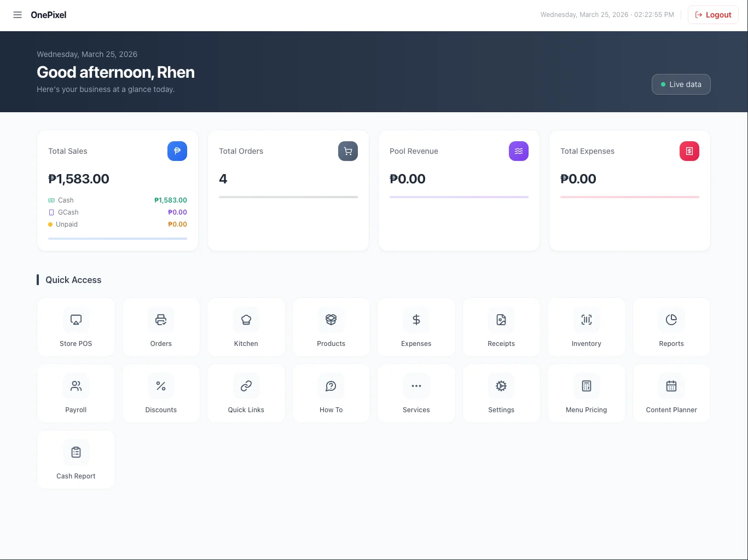Open the How To help tile
The height and width of the screenshot is (560, 748).
tap(331, 394)
